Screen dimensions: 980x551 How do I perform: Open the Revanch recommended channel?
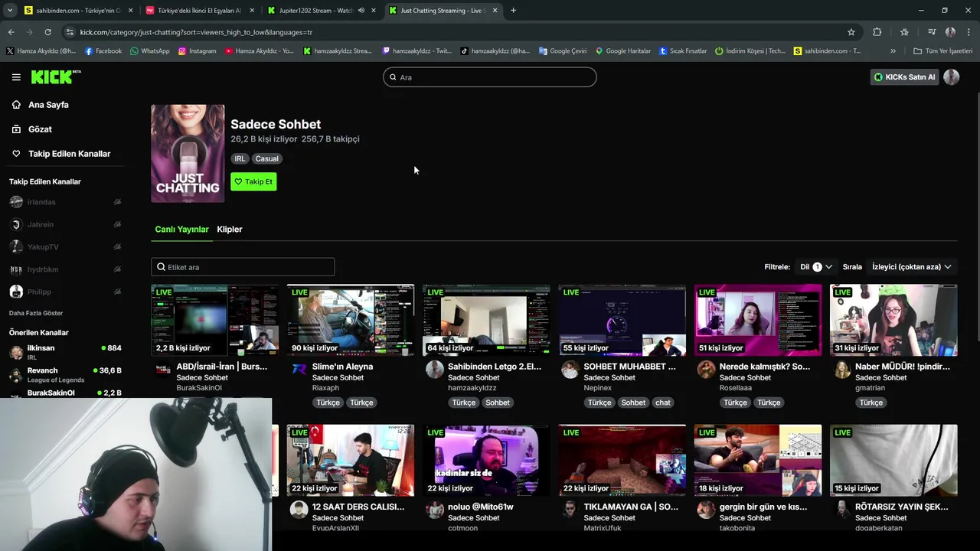pos(65,375)
